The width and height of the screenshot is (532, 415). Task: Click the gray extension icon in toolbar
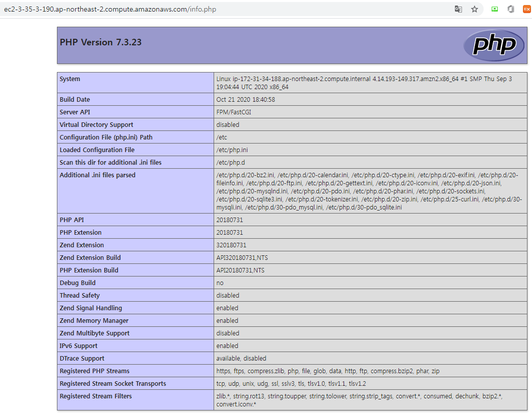pos(511,9)
